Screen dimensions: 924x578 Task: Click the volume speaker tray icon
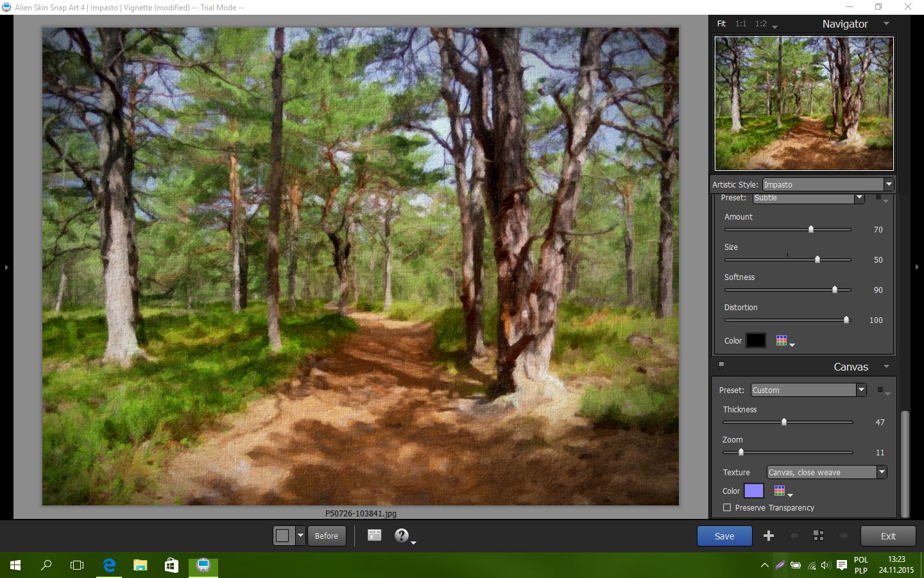(x=826, y=565)
